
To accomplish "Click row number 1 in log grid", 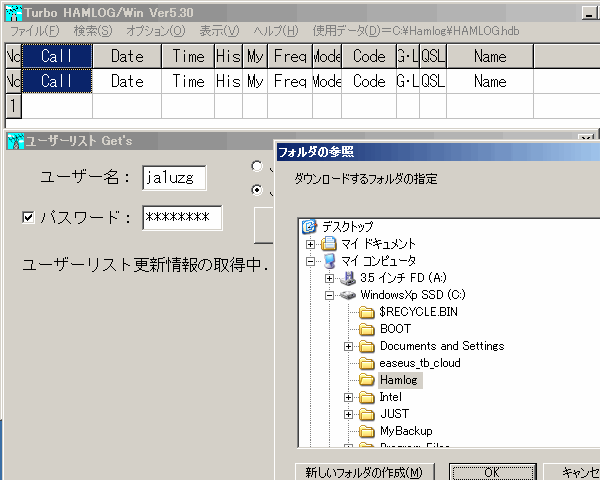I will click(x=13, y=105).
